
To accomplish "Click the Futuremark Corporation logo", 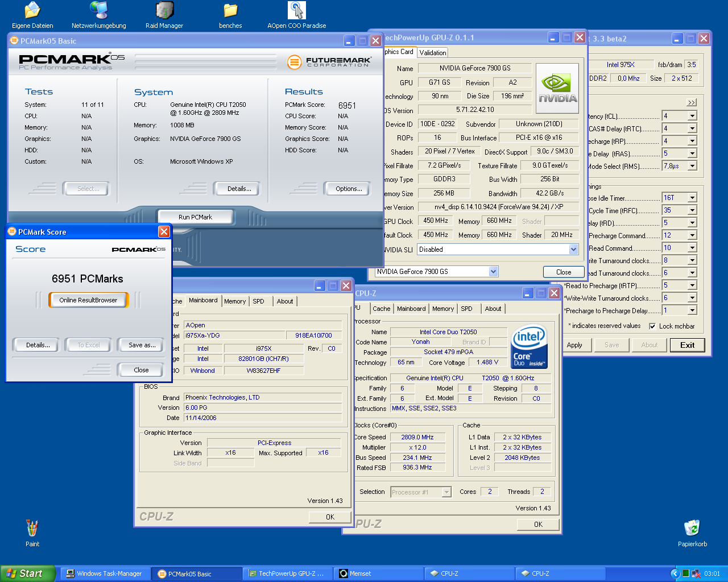I will click(x=329, y=61).
